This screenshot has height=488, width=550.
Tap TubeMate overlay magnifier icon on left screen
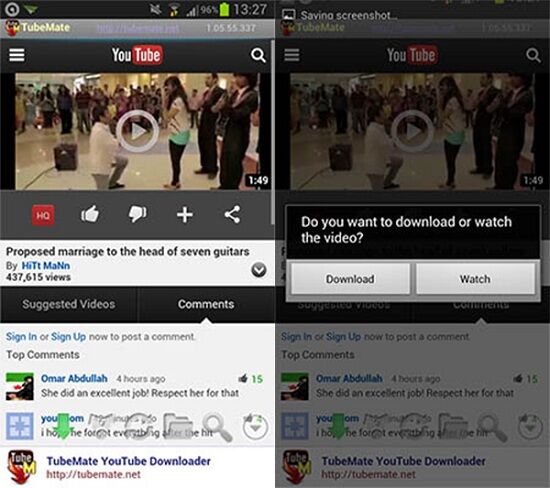pos(217,427)
